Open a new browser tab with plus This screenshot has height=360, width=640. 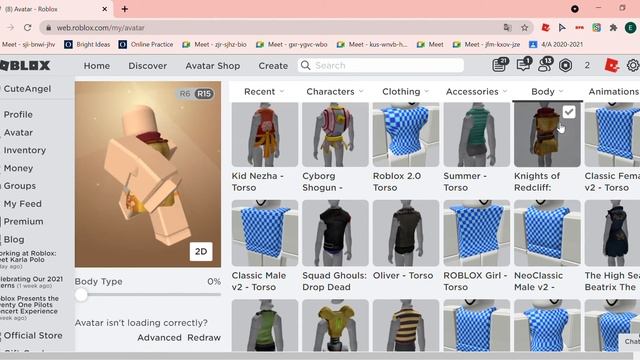pos(124,9)
